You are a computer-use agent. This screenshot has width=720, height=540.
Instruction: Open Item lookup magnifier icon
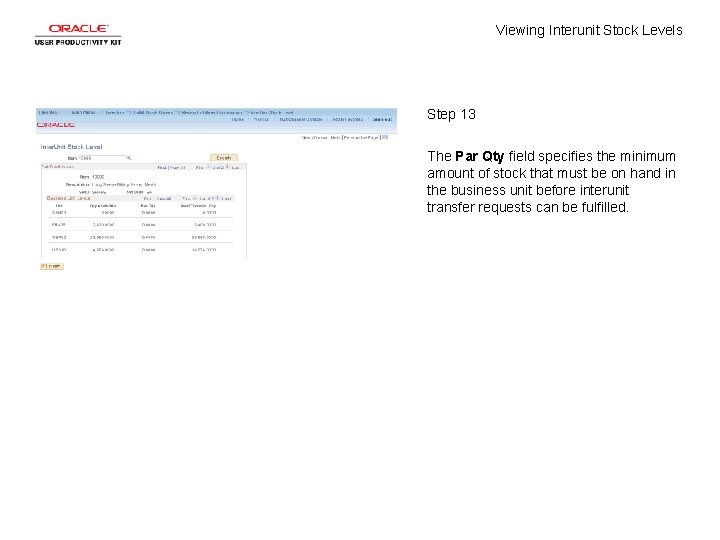(129, 158)
